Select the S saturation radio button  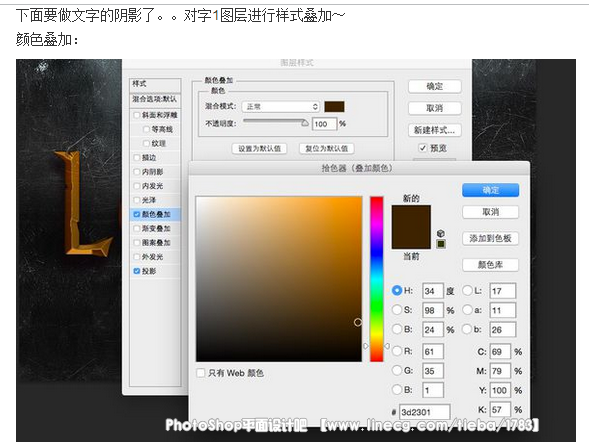(x=397, y=310)
